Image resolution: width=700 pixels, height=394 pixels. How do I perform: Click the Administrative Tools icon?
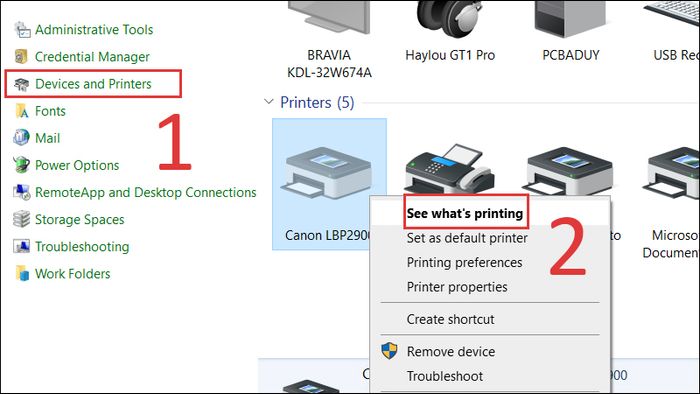(x=22, y=29)
